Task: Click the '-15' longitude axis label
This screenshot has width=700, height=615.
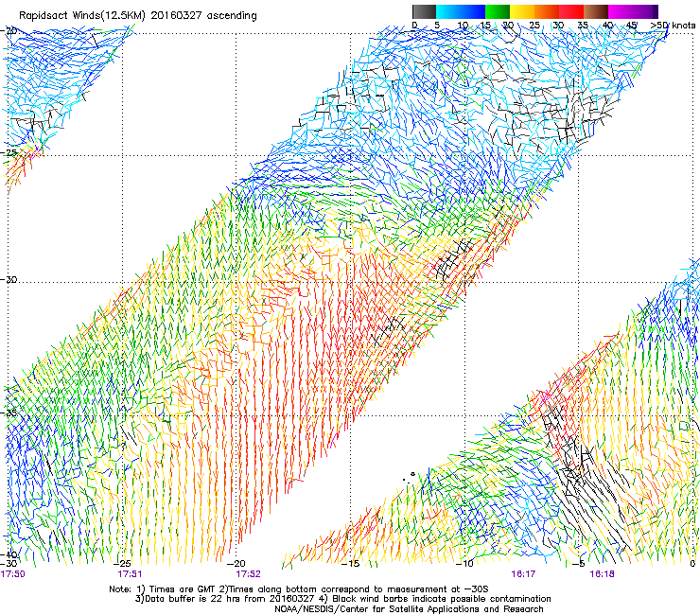Action: (x=351, y=564)
